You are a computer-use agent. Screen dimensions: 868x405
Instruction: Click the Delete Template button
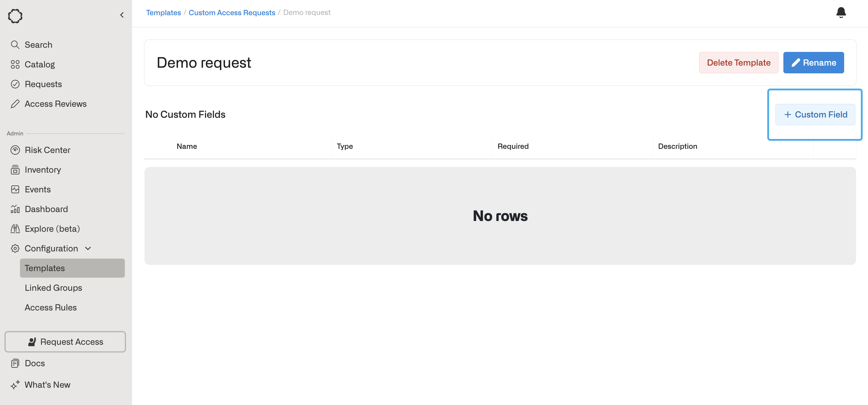tap(738, 63)
